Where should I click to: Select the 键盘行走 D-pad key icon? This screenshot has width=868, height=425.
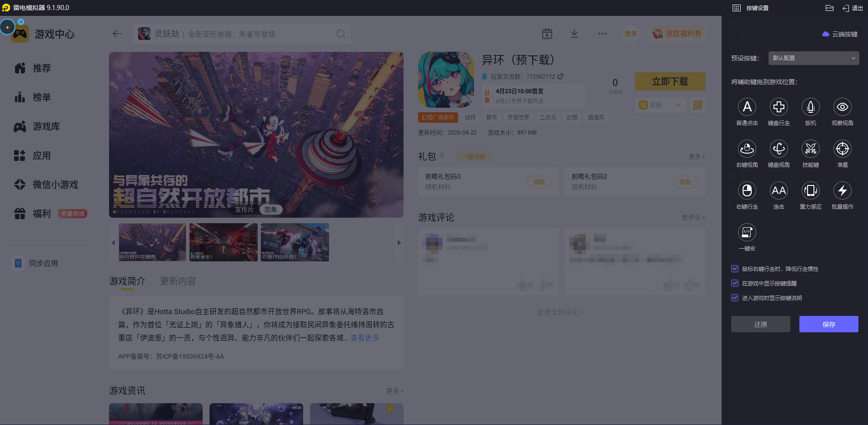coord(778,107)
